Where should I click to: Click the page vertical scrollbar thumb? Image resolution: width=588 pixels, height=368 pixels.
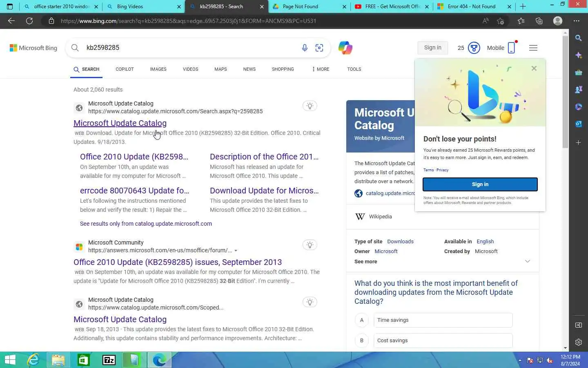coord(565,92)
